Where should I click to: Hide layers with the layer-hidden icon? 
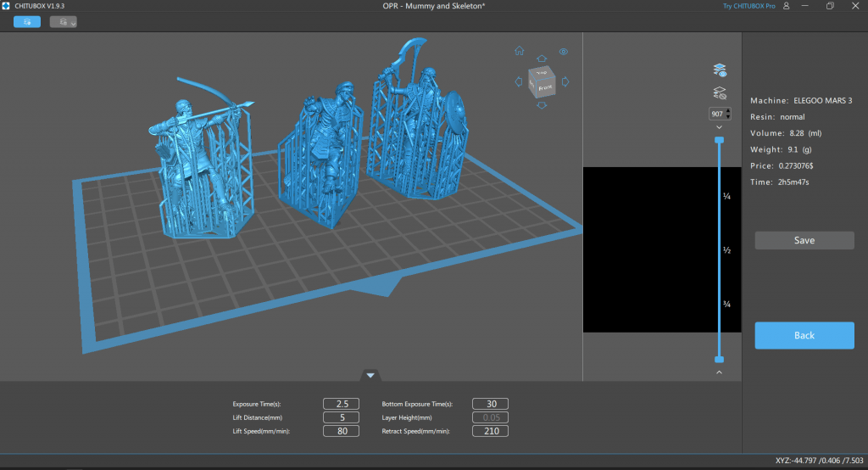pyautogui.click(x=720, y=93)
